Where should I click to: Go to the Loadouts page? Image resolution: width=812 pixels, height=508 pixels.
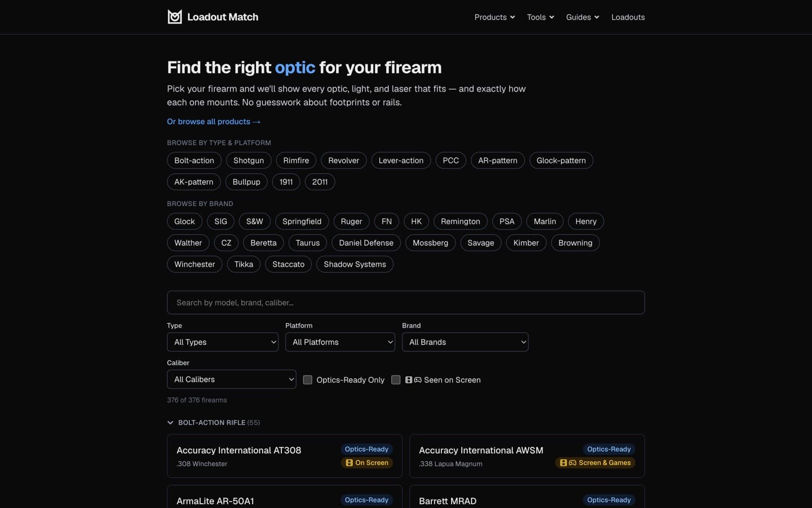pos(628,17)
